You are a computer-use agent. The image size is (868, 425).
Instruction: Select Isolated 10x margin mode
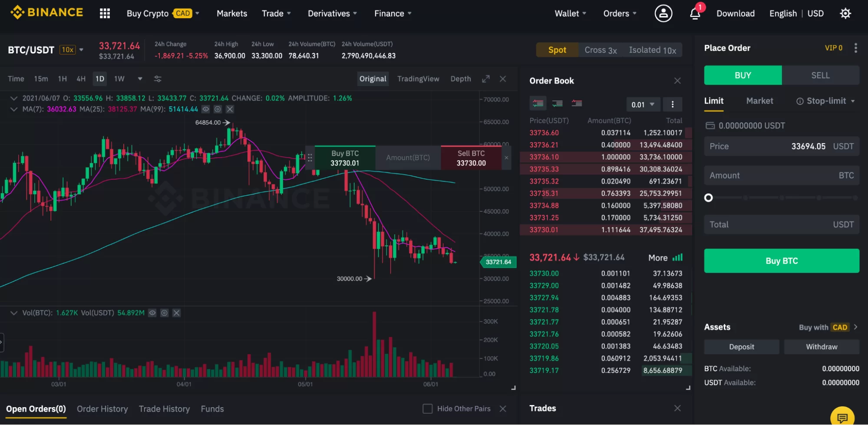pos(653,50)
